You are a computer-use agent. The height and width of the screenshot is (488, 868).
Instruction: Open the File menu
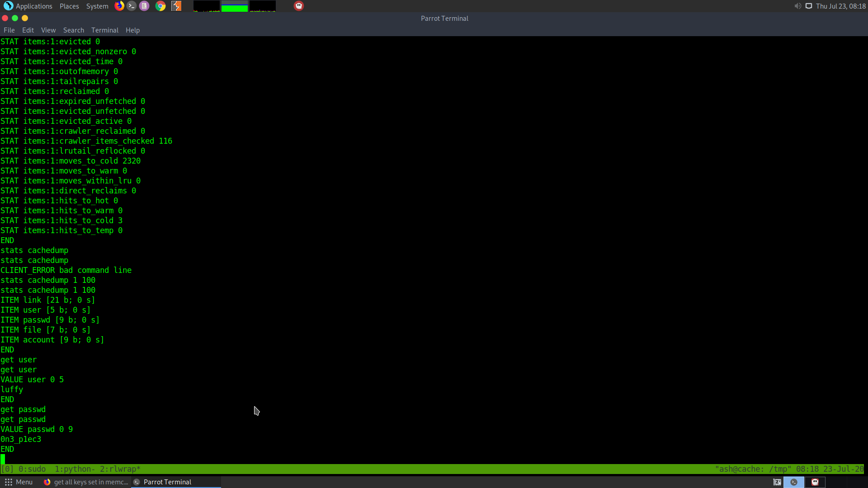point(9,30)
